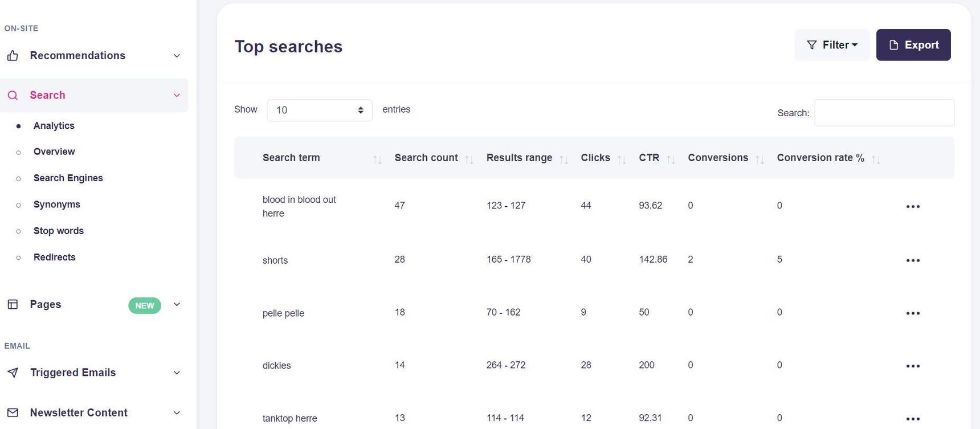Open the three-dot menu for blood in blood out herre
980x429 pixels.
tap(913, 206)
